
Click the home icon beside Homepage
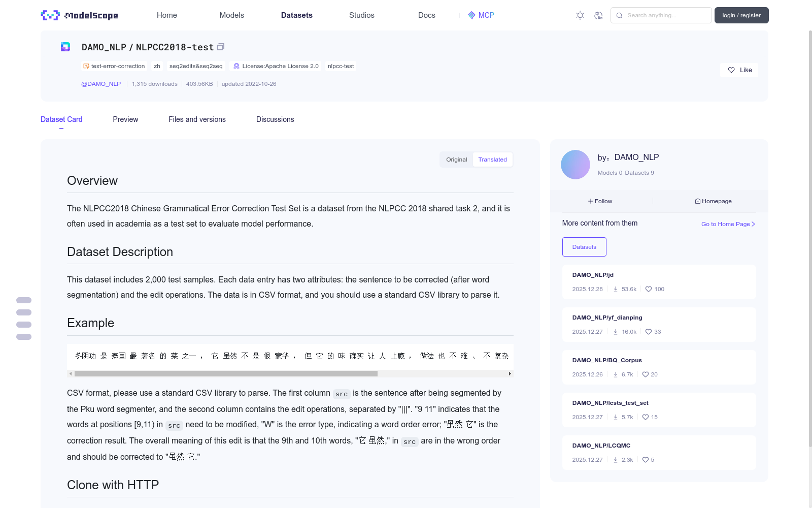click(x=698, y=201)
